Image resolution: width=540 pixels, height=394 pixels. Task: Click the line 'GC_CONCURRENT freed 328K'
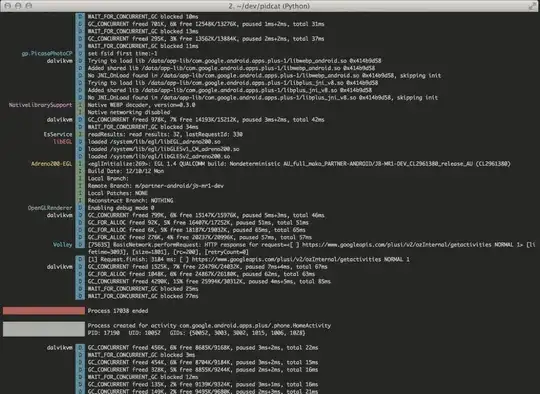pos(203,370)
